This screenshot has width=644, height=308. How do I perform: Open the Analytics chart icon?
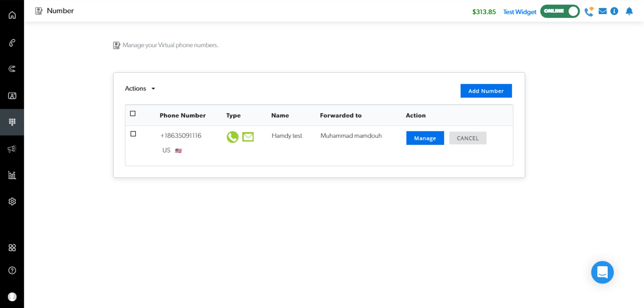pos(12,175)
